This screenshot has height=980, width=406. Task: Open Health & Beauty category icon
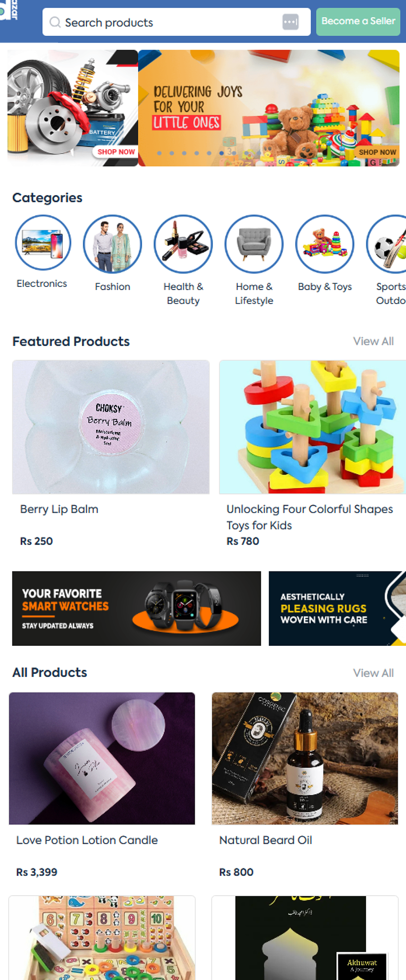183,244
